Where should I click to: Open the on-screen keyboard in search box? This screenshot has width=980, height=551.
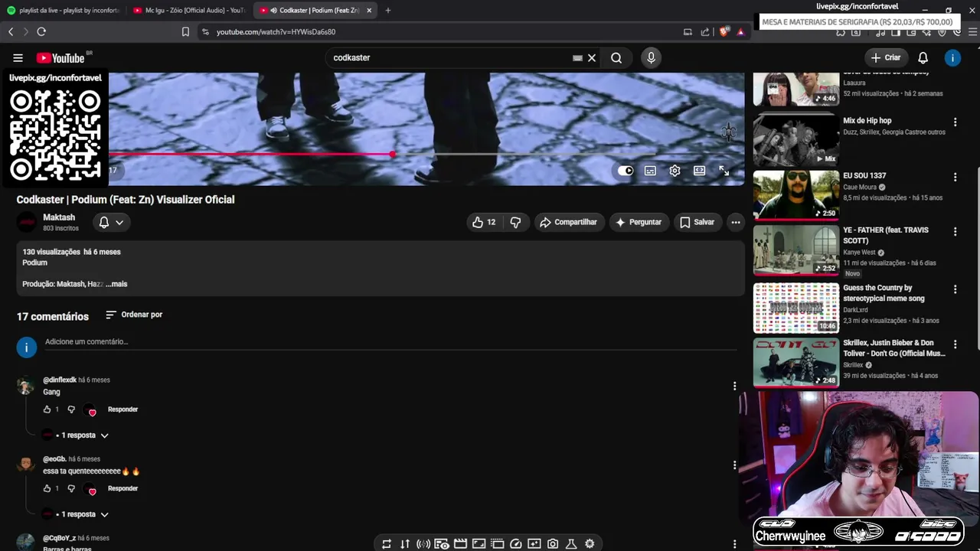(577, 58)
